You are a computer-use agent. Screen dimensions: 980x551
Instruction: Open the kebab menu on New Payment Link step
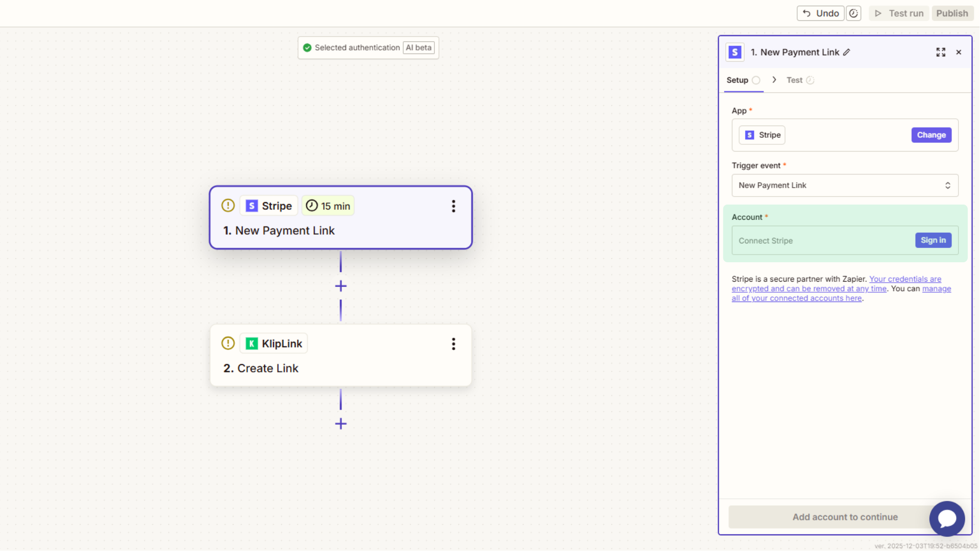(x=453, y=206)
